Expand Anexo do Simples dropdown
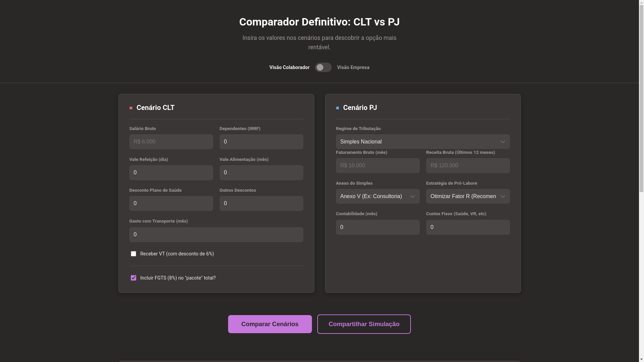 pyautogui.click(x=377, y=196)
